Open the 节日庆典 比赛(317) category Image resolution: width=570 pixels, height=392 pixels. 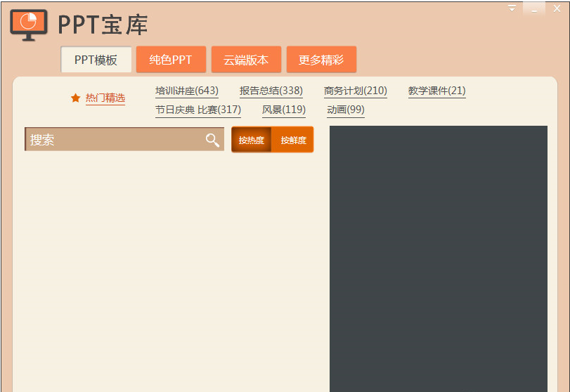point(198,110)
